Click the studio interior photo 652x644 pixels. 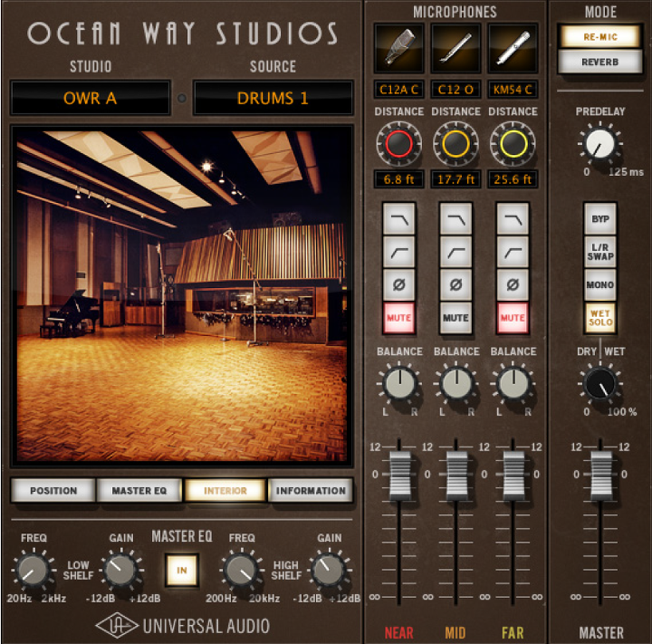coord(182,295)
